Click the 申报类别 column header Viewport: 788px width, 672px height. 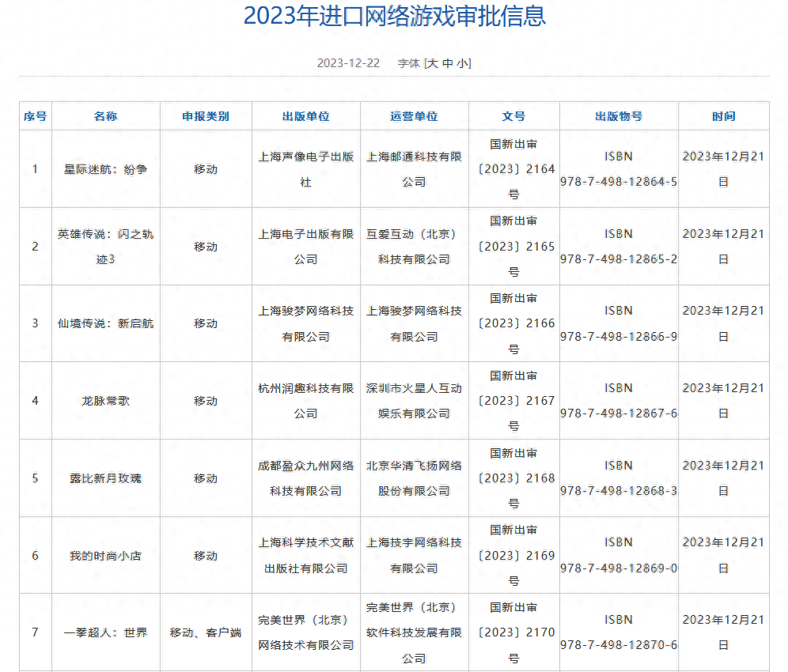click(206, 116)
